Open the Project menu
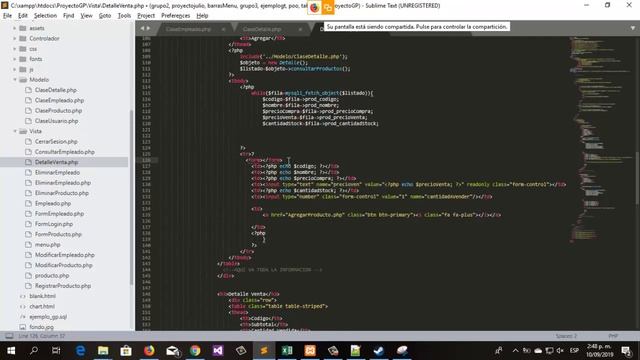 (146, 16)
